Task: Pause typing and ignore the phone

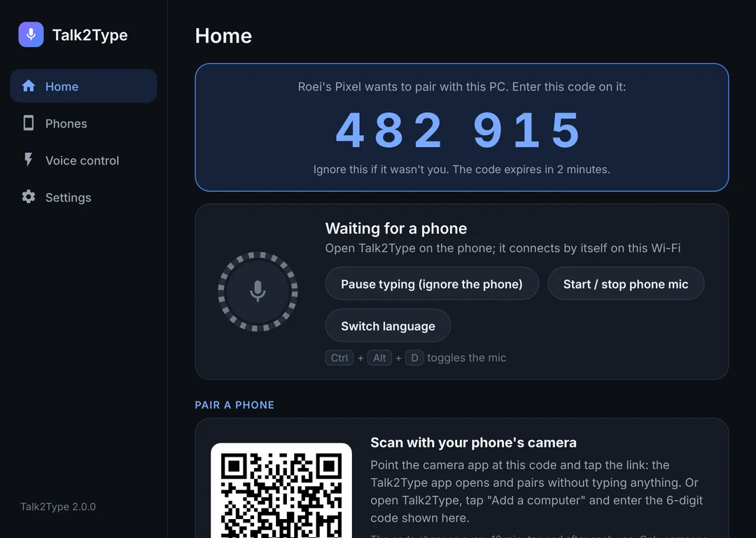Action: click(x=431, y=284)
